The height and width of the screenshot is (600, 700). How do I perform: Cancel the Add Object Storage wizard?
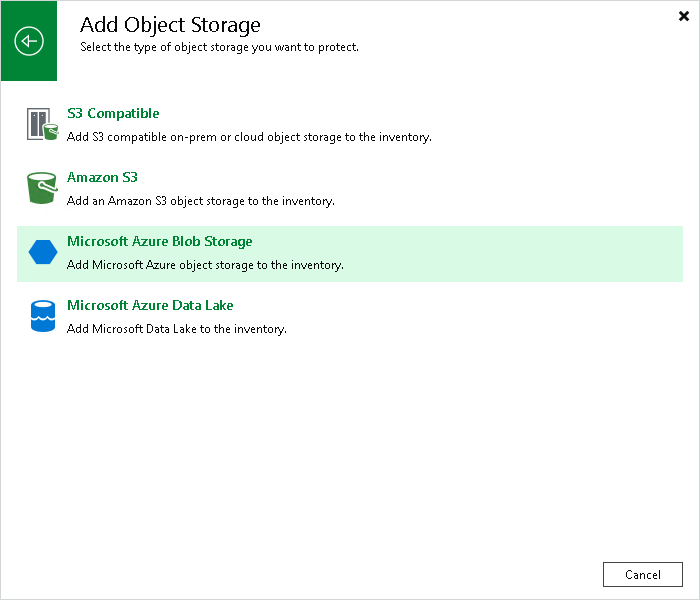pyautogui.click(x=642, y=575)
